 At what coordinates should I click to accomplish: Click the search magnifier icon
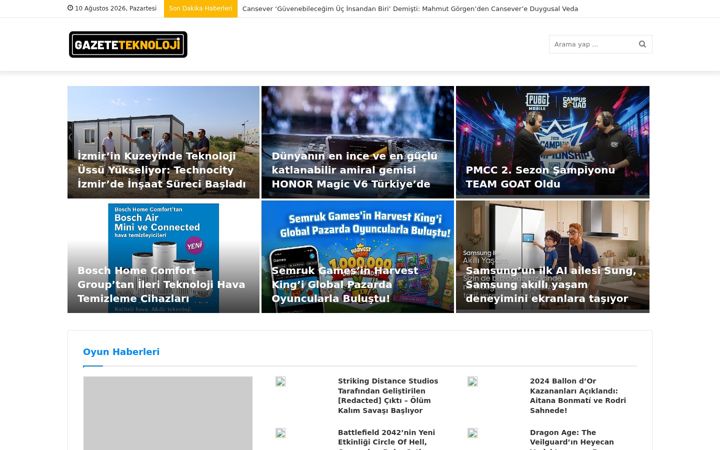pos(642,44)
